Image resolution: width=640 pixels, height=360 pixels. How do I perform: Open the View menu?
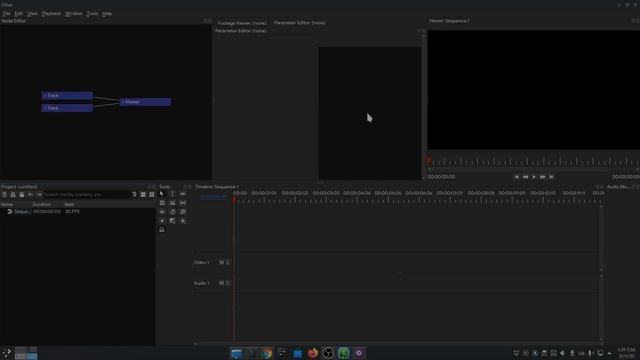pyautogui.click(x=32, y=13)
